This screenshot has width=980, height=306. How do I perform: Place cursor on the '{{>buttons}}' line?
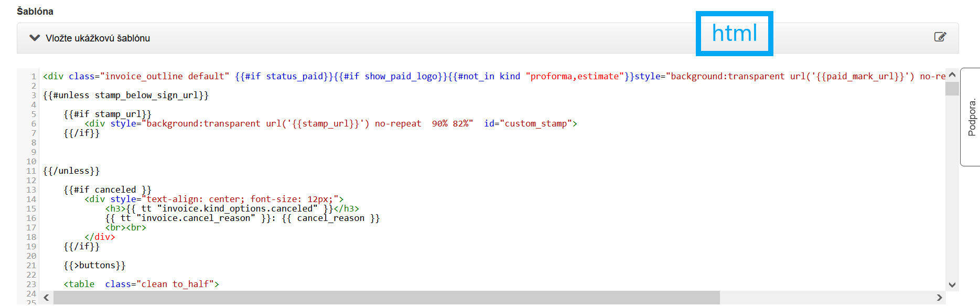94,266
